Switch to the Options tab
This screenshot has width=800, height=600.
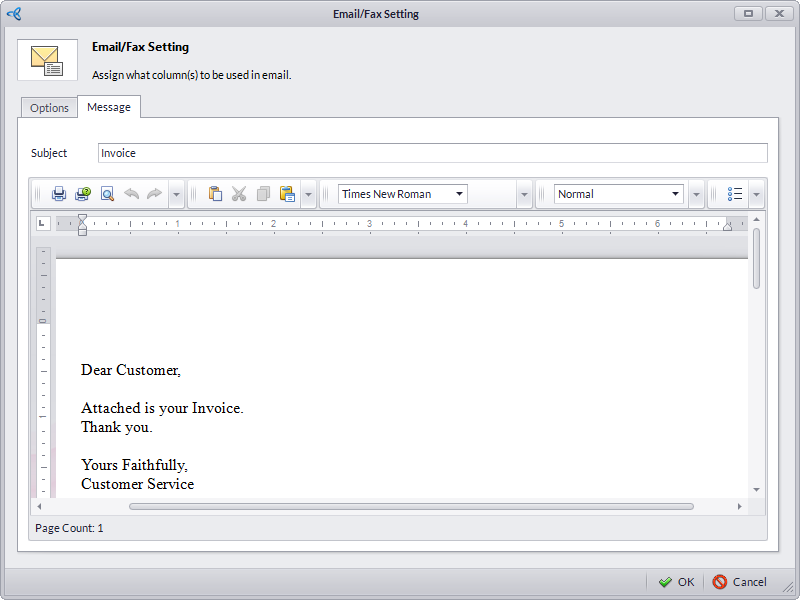pyautogui.click(x=49, y=108)
